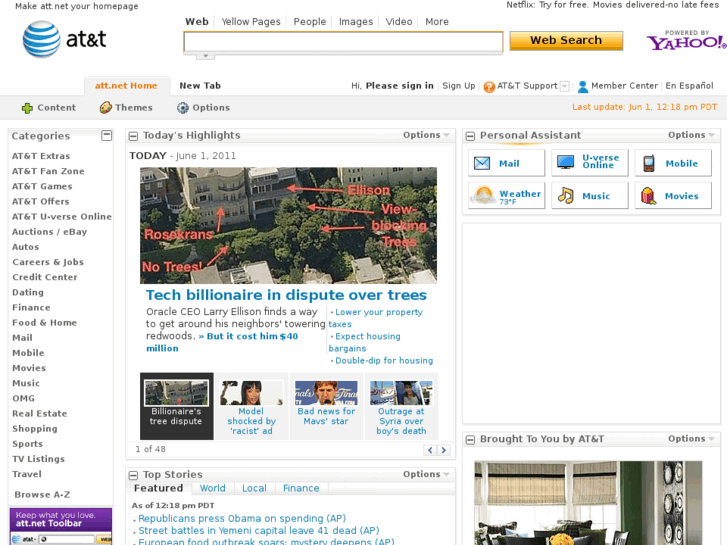
Task: Click the AT&T Support question mark icon
Action: (489, 87)
